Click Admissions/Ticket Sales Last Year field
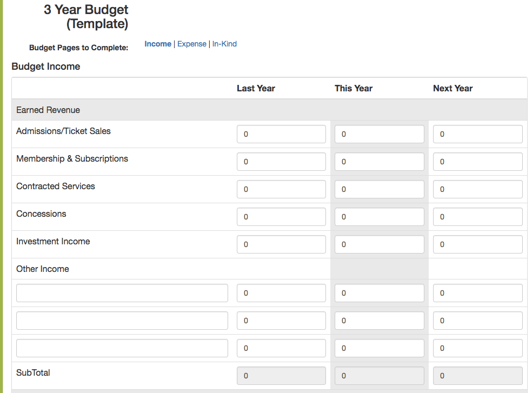The image size is (532, 393). (281, 134)
